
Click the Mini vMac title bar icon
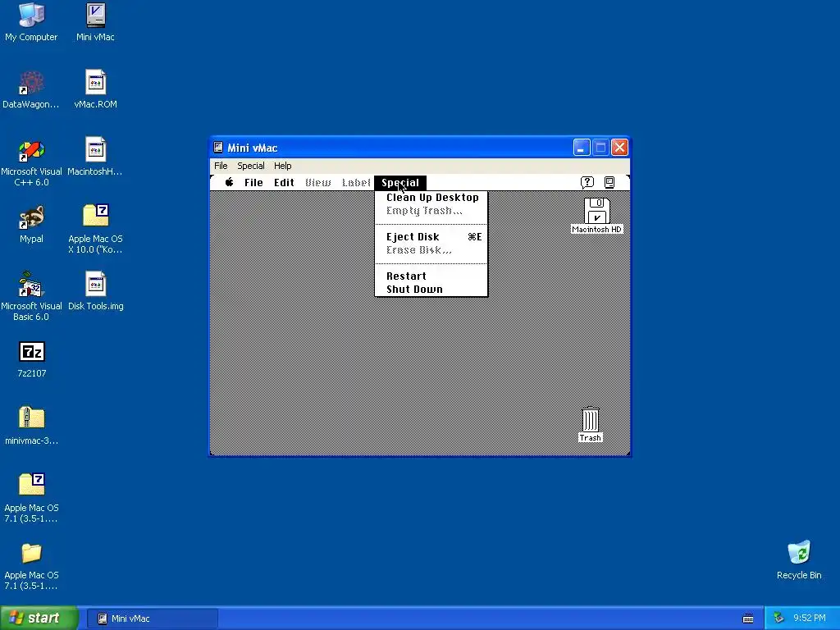pos(218,148)
